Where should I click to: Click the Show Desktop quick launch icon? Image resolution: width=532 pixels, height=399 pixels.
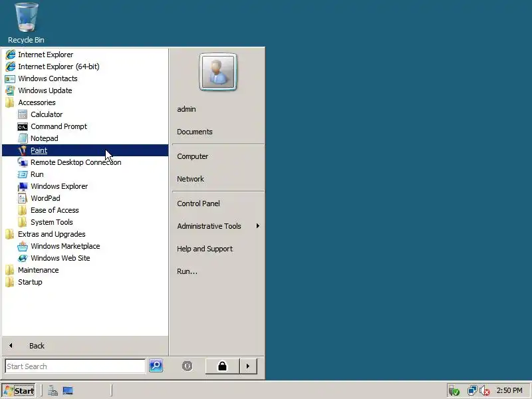[x=68, y=391]
